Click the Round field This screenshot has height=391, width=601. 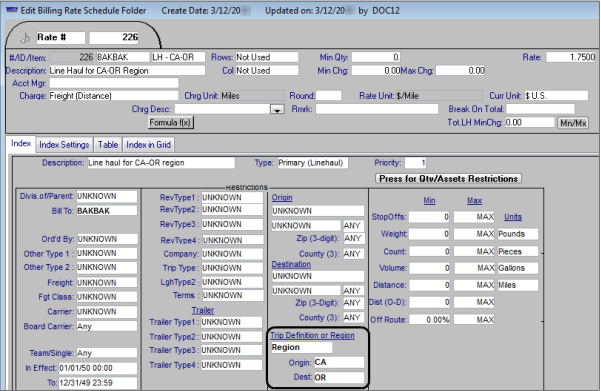click(x=328, y=96)
